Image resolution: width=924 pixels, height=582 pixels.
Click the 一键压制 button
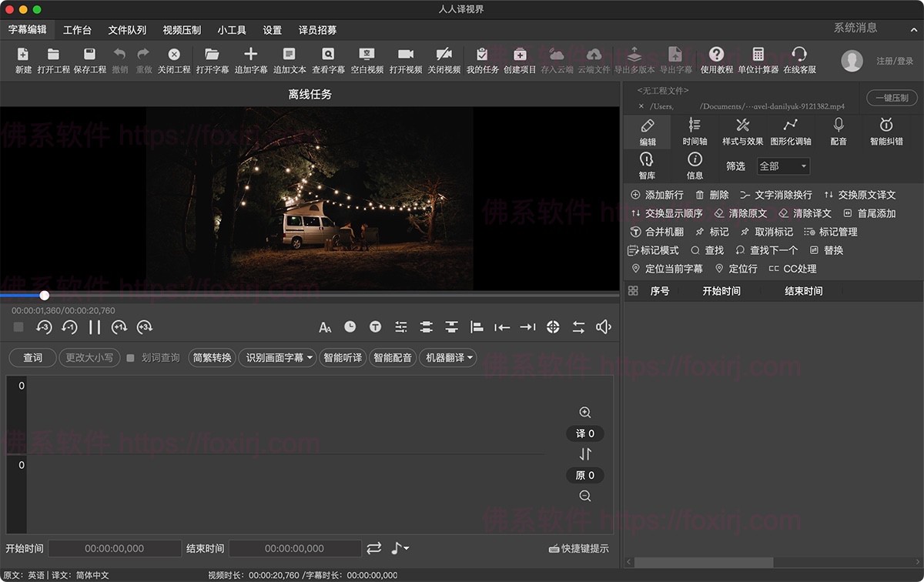(x=892, y=98)
